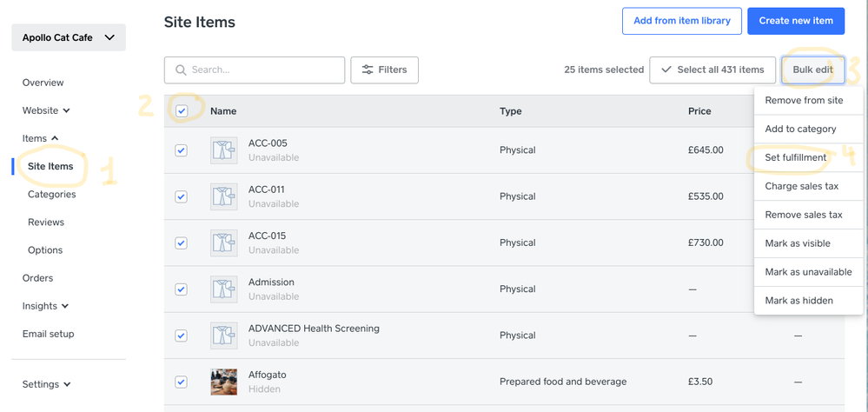Toggle the select-all header checkbox
Image resolution: width=868 pixels, height=412 pixels.
click(x=182, y=111)
